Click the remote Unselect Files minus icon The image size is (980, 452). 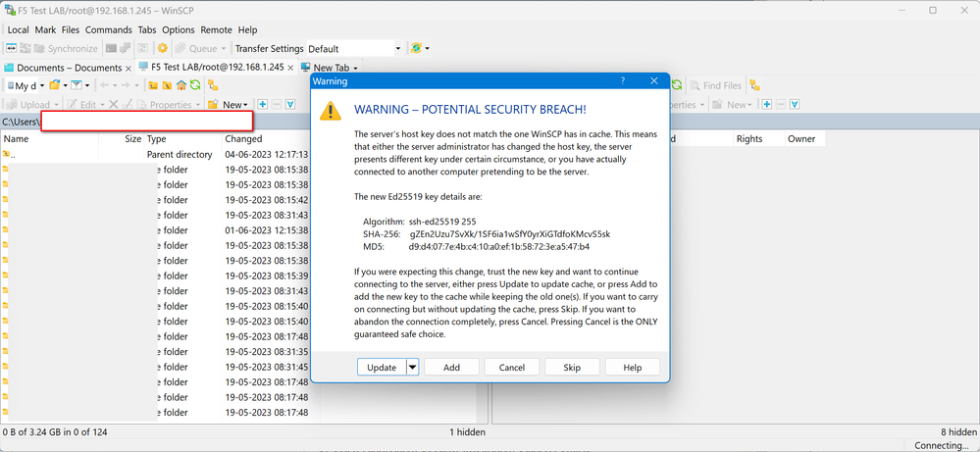(780, 104)
